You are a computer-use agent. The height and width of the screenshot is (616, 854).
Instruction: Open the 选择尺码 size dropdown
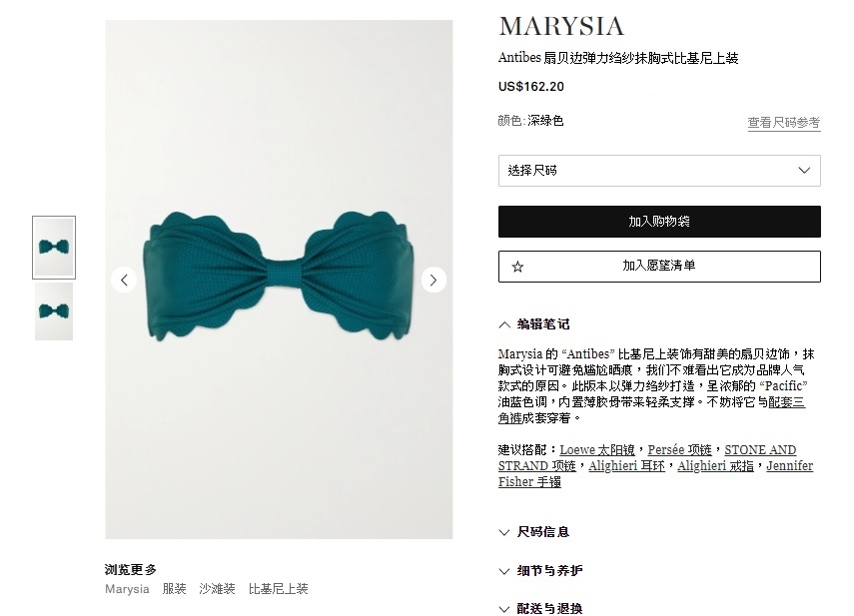coord(659,171)
